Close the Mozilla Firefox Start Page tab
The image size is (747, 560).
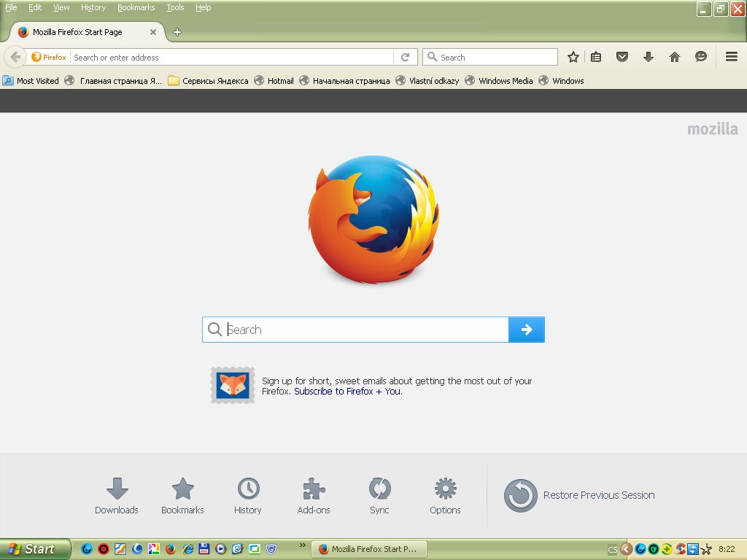pos(153,32)
